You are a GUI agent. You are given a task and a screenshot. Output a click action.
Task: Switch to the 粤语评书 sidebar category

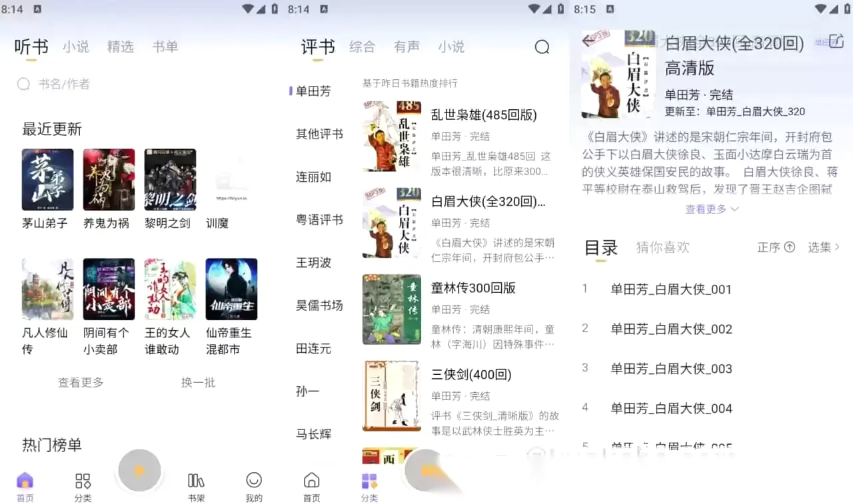point(318,220)
